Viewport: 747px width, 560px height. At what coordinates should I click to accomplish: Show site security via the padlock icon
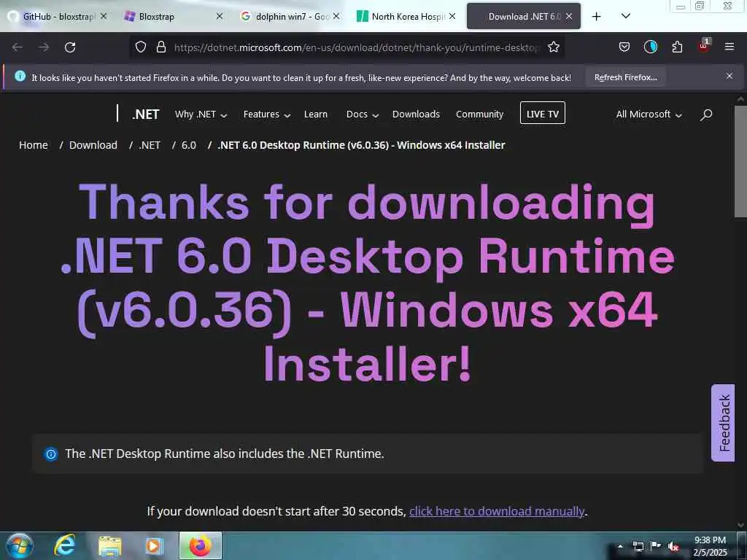coord(161,47)
